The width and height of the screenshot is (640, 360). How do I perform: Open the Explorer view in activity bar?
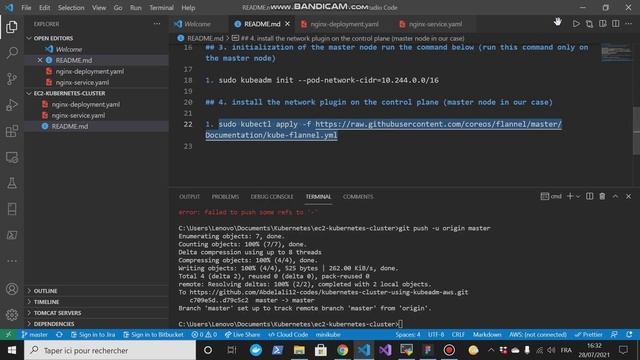pyautogui.click(x=12, y=27)
